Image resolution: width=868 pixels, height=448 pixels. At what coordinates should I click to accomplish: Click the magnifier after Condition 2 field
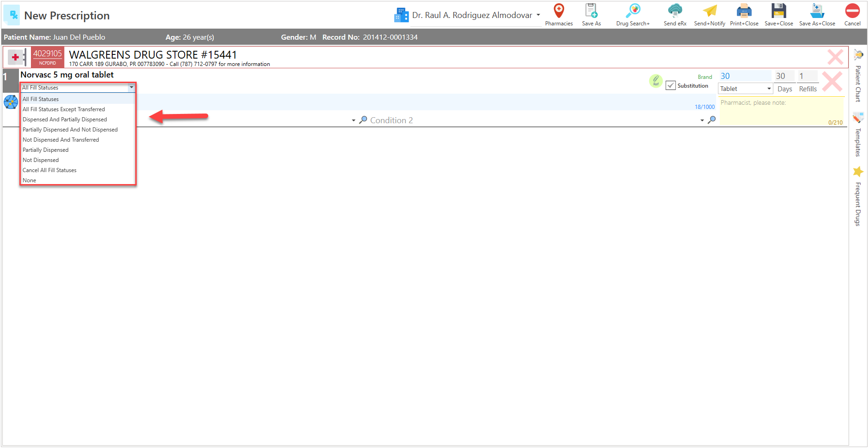click(711, 120)
